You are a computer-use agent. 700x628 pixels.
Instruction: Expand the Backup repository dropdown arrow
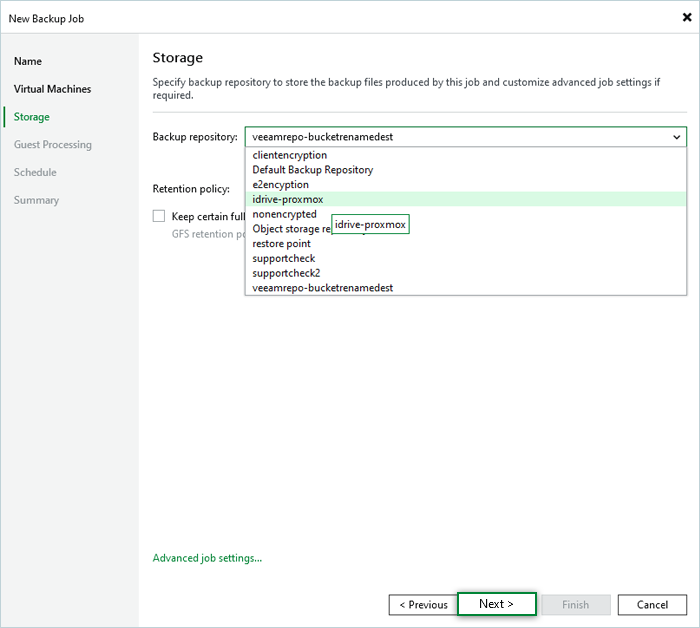pyautogui.click(x=676, y=136)
